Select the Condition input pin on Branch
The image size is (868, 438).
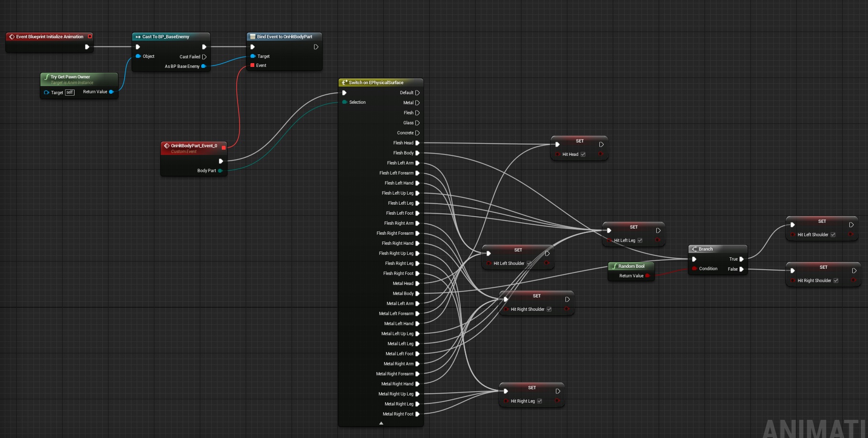point(694,268)
